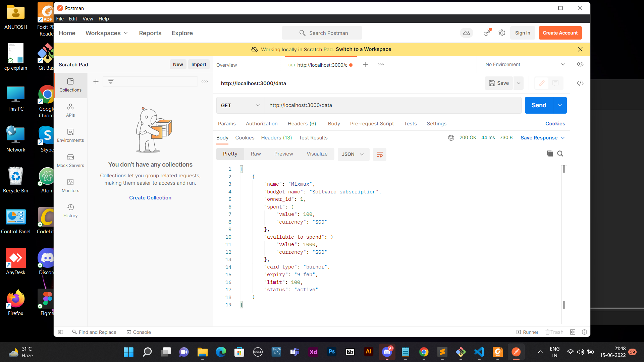Change response format via JSON dropdown
Screen dimensions: 644x362
353,154
